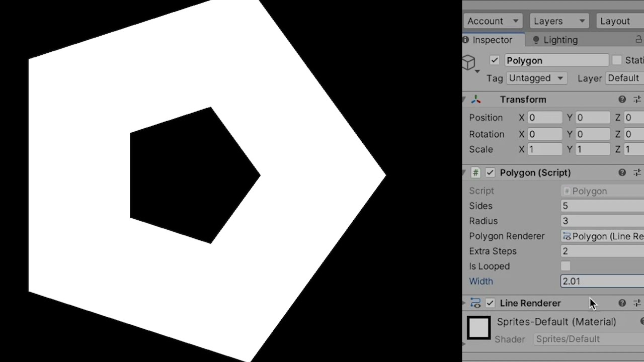Edit the Polygon object name field
This screenshot has height=362, width=644.
tap(556, 60)
